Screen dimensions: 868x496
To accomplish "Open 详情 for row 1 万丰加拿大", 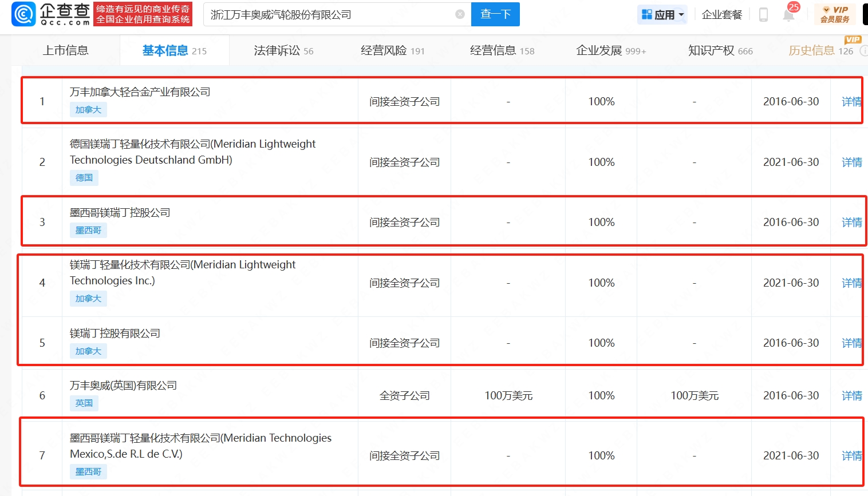I will coord(852,102).
